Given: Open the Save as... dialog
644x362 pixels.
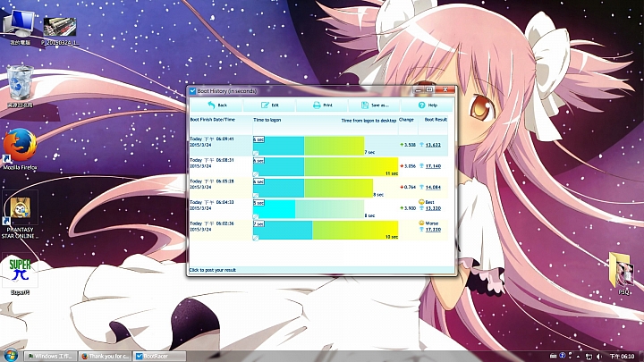Looking at the screenshot, I should point(374,105).
